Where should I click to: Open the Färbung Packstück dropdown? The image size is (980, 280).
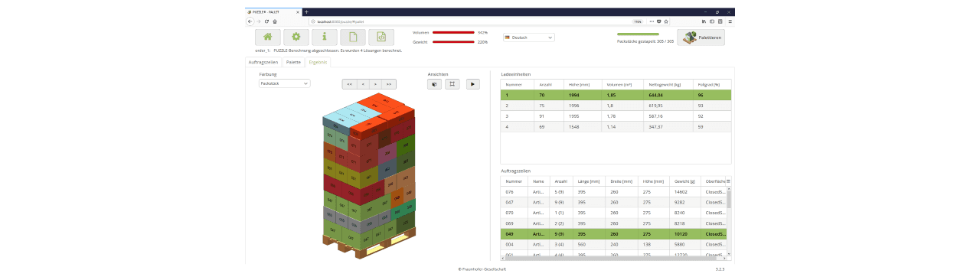[x=284, y=83]
